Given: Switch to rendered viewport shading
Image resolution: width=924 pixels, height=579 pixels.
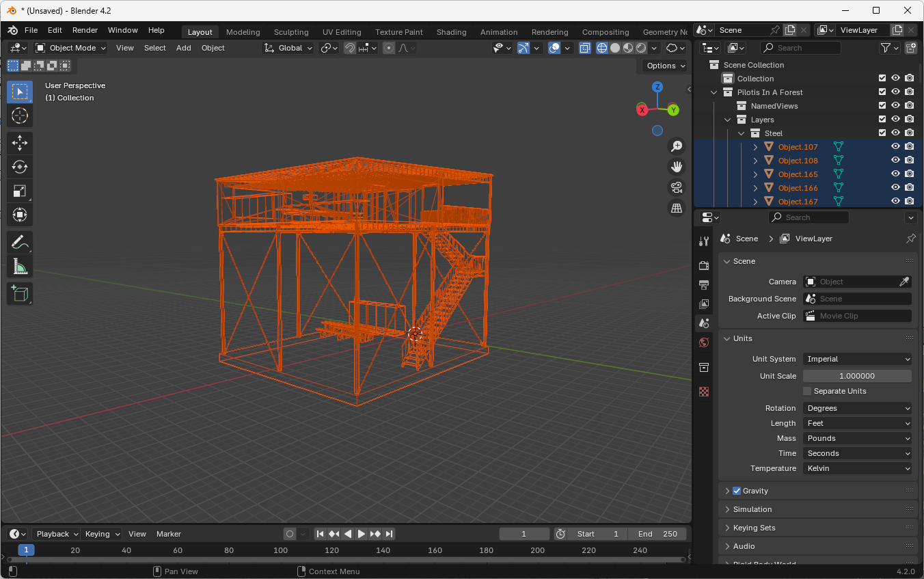Looking at the screenshot, I should pyautogui.click(x=641, y=48).
